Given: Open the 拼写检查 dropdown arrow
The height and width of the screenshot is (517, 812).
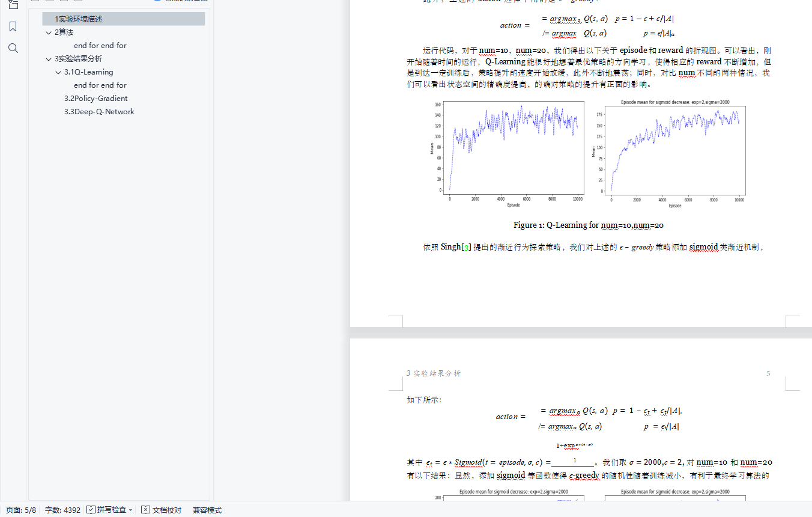Looking at the screenshot, I should point(131,510).
